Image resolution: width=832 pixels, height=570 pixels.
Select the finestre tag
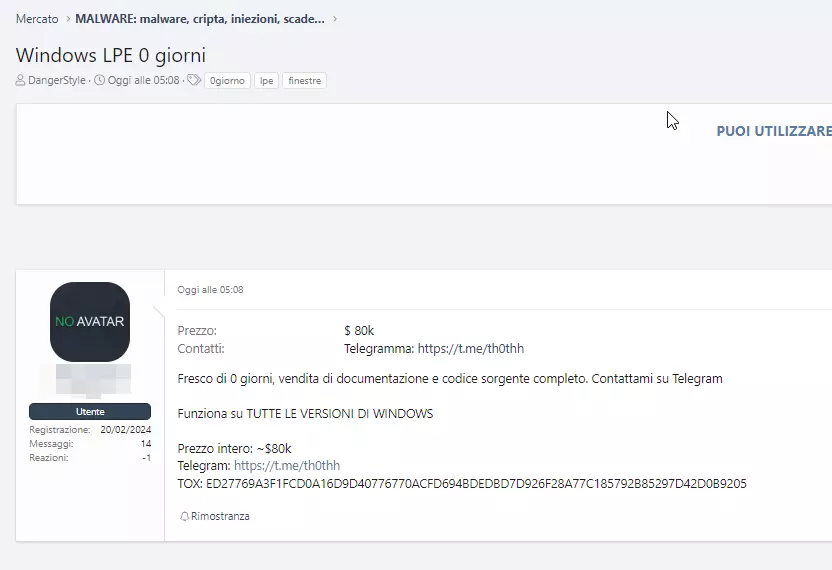305,81
